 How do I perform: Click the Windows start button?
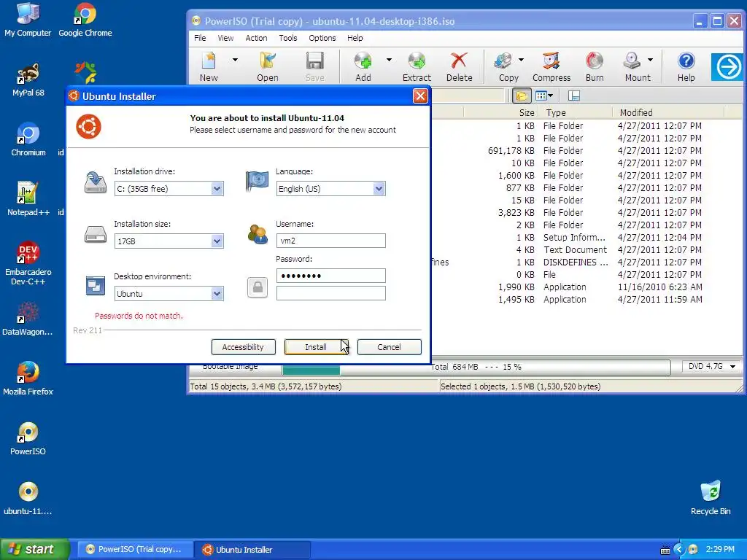tap(35, 549)
